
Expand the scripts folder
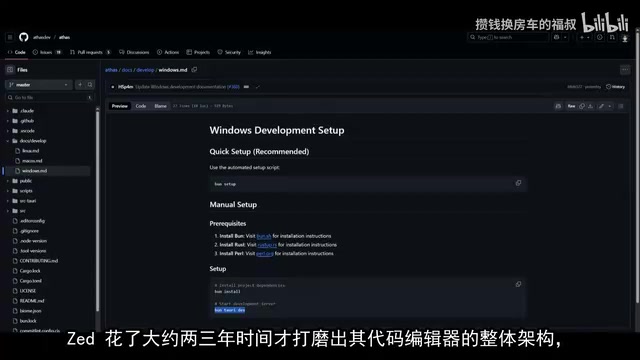(x=7, y=191)
